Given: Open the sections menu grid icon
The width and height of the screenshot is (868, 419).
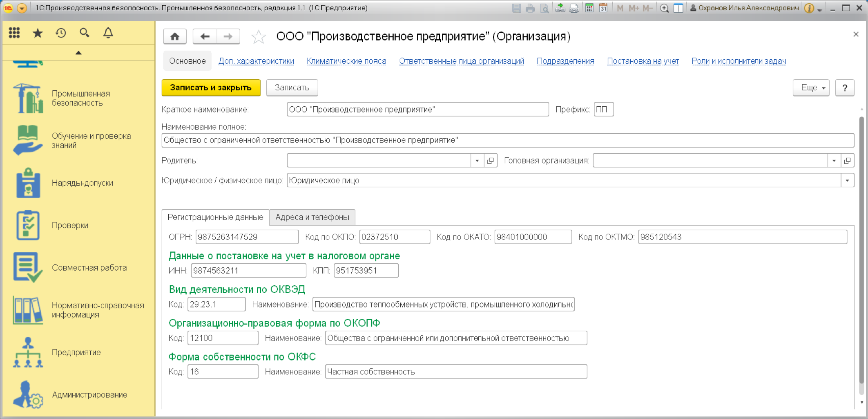Looking at the screenshot, I should [14, 33].
